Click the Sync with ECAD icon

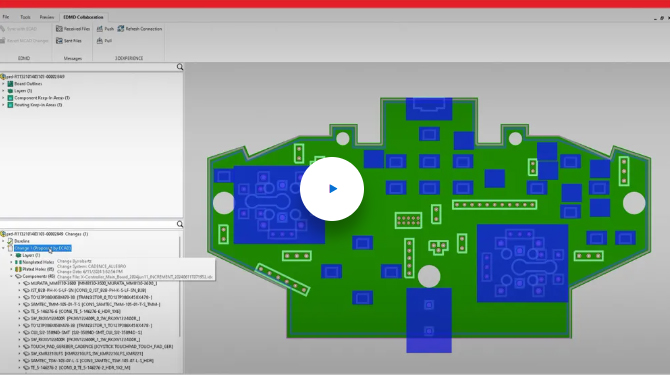coord(3,29)
